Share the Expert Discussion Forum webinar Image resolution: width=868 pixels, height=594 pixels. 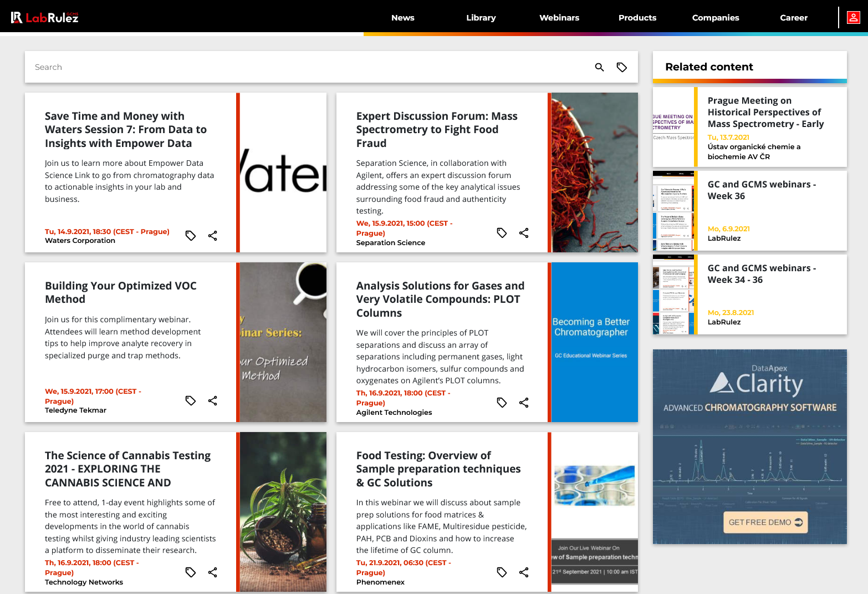pyautogui.click(x=524, y=233)
